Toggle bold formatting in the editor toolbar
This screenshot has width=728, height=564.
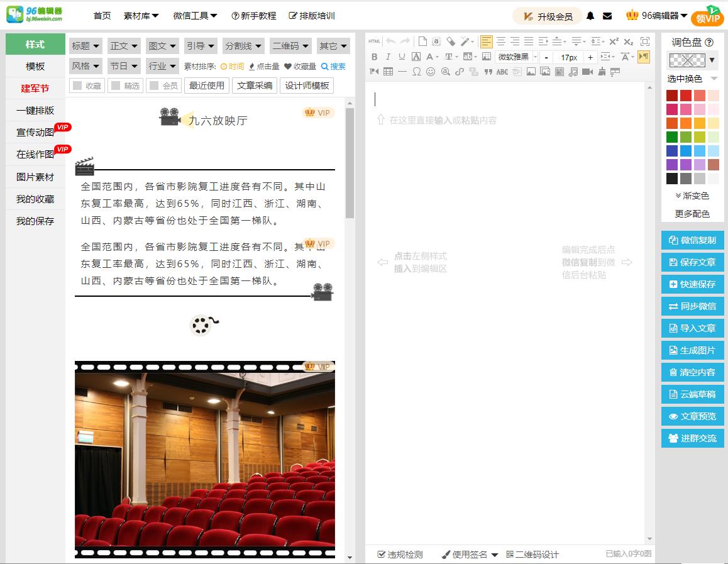(x=374, y=57)
